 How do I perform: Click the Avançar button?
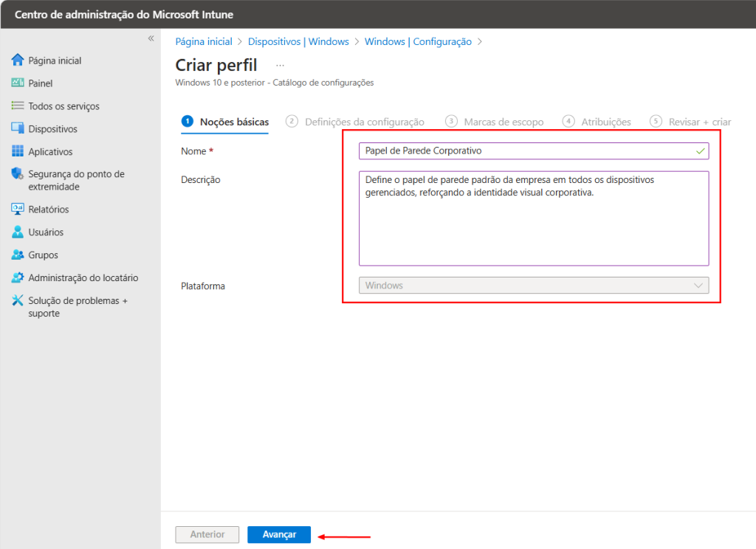point(278,534)
